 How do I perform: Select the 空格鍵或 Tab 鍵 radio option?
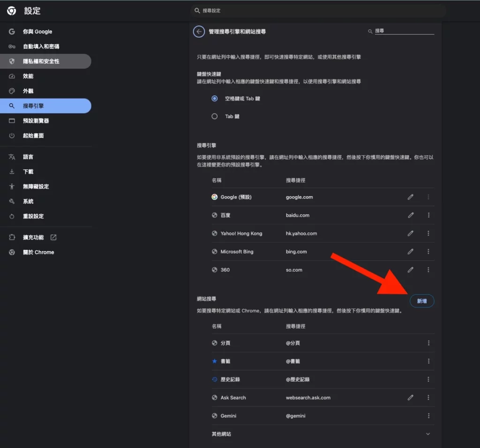pos(215,99)
